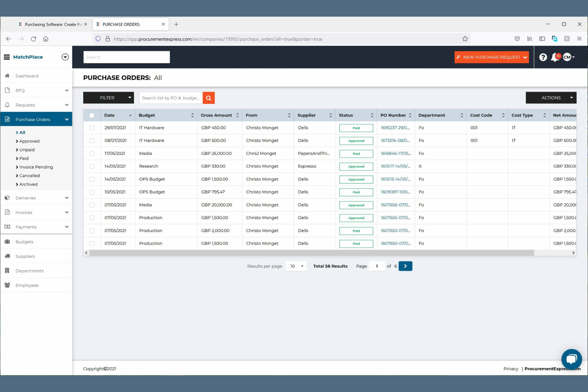Click the top Search input field

click(127, 57)
